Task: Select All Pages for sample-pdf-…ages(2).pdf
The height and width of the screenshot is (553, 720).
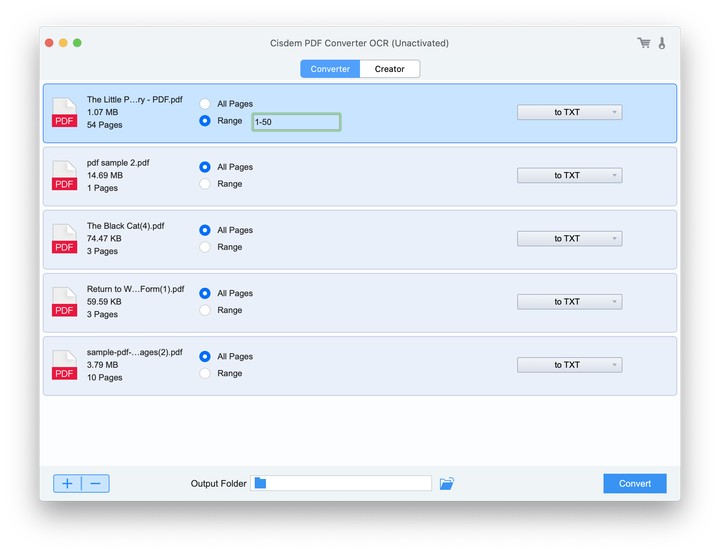Action: pyautogui.click(x=205, y=356)
